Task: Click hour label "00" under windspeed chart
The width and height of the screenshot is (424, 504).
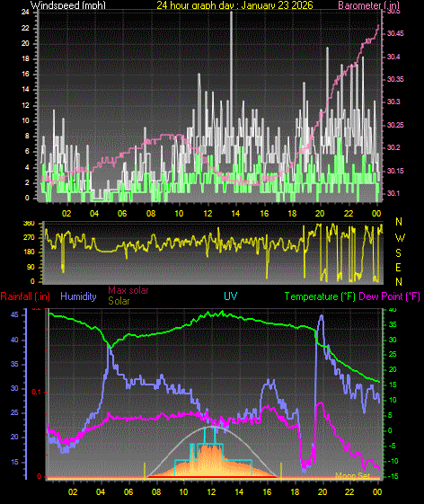Action: point(376,214)
